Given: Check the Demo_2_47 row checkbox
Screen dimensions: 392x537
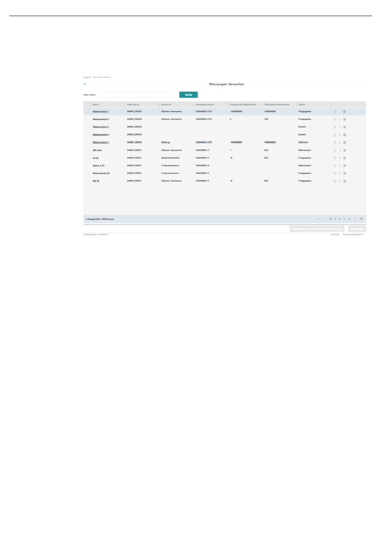Looking at the screenshot, I should click(87, 166).
